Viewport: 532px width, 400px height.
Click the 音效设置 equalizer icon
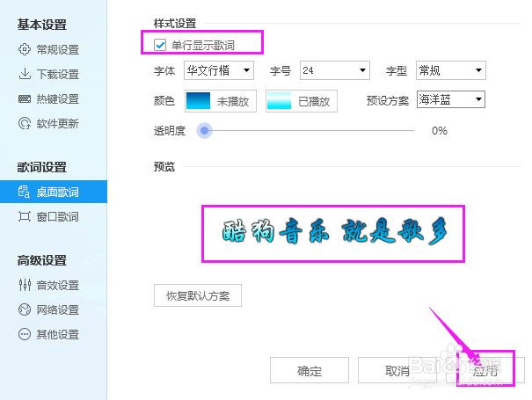coord(25,285)
